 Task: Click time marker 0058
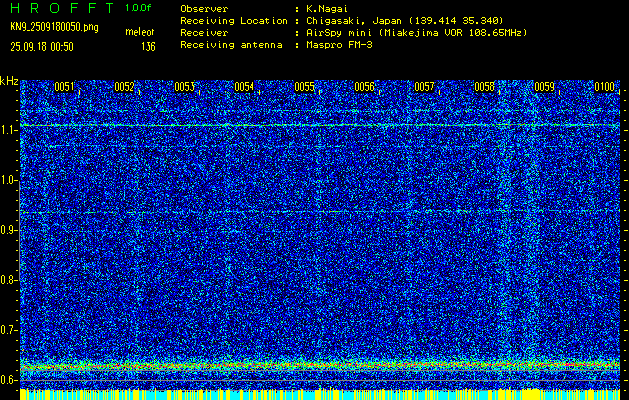click(x=485, y=87)
